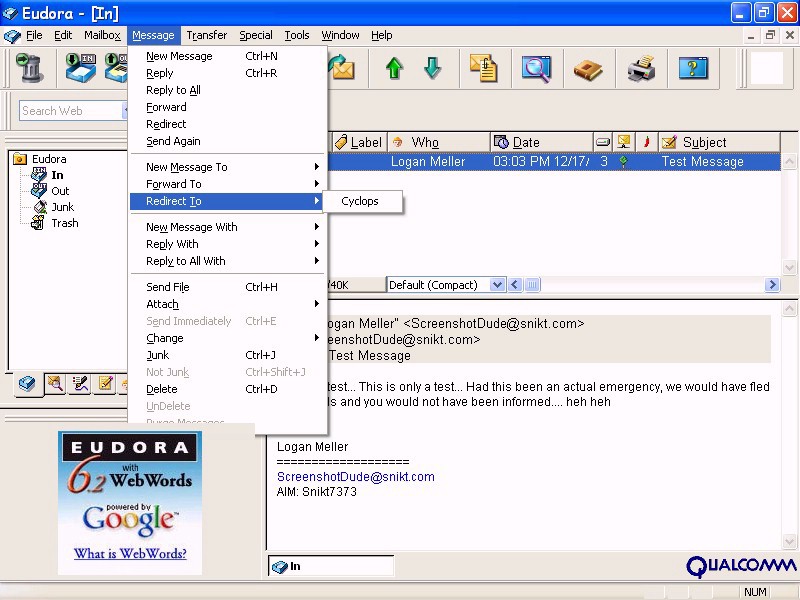
Task: Open the Window menu
Action: click(340, 35)
